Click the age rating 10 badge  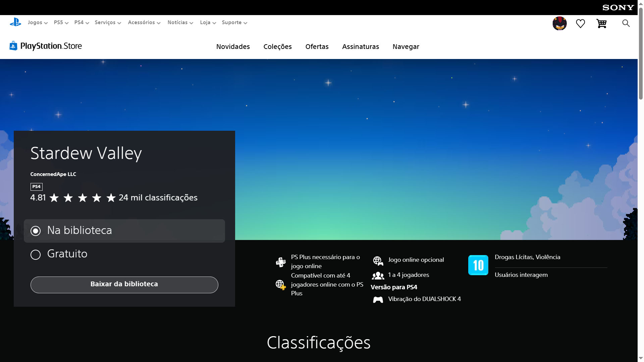(x=478, y=265)
